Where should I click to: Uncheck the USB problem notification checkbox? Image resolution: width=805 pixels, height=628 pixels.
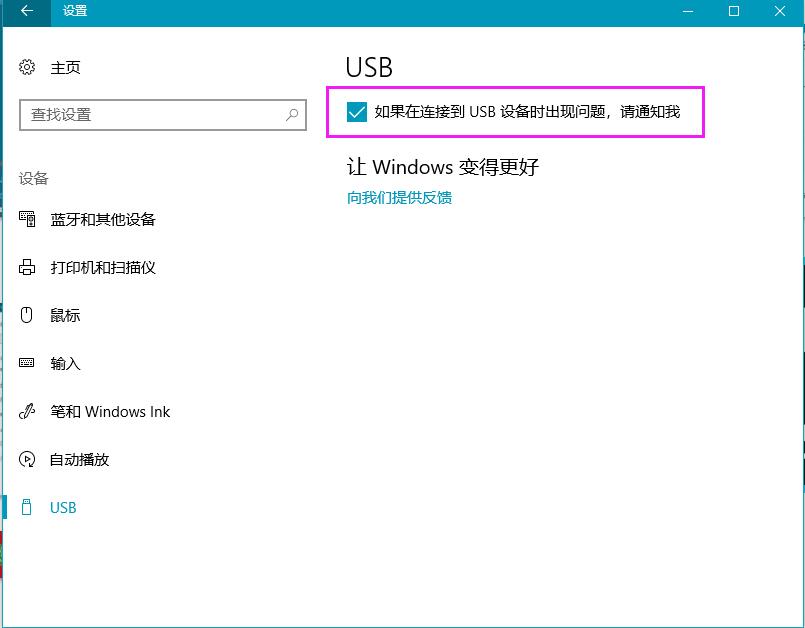(357, 113)
